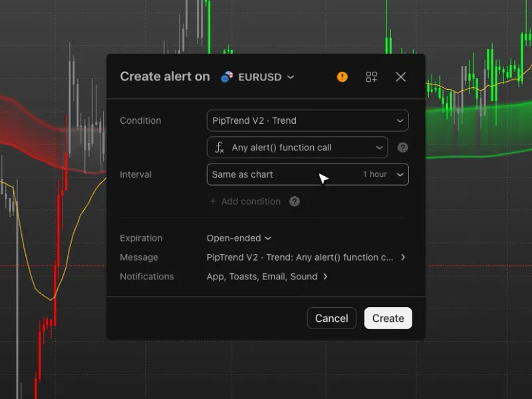Open the Any alert() function call dropdown
Screen dimensions: 532x399
point(297,148)
